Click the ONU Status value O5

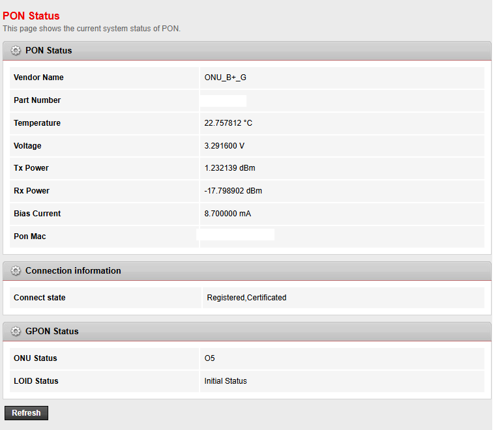click(x=209, y=358)
